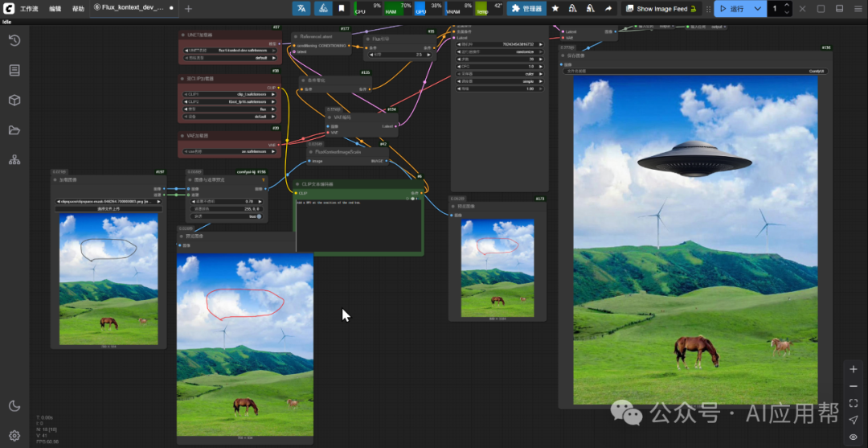Open the 帮助 menu
868x448 pixels.
(78, 9)
